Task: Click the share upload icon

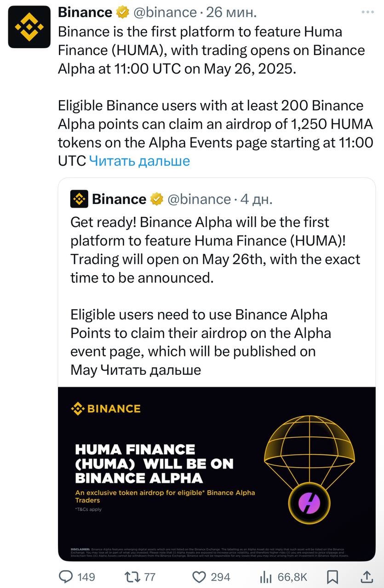Action: pos(366,577)
